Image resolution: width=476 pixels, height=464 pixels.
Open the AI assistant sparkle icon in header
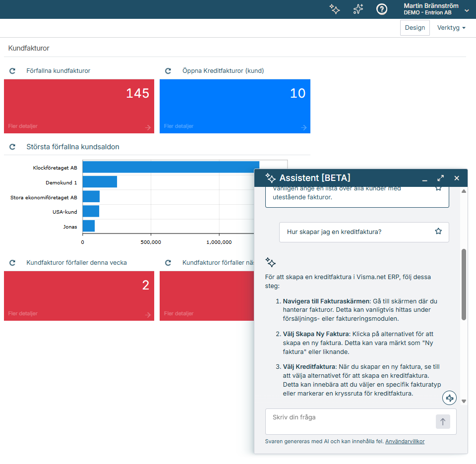[335, 9]
